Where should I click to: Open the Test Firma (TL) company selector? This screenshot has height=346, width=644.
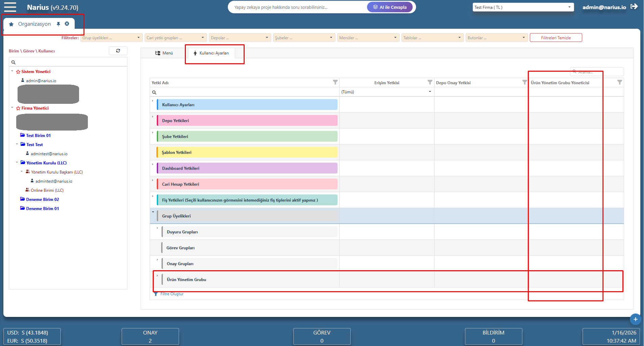(x=523, y=7)
